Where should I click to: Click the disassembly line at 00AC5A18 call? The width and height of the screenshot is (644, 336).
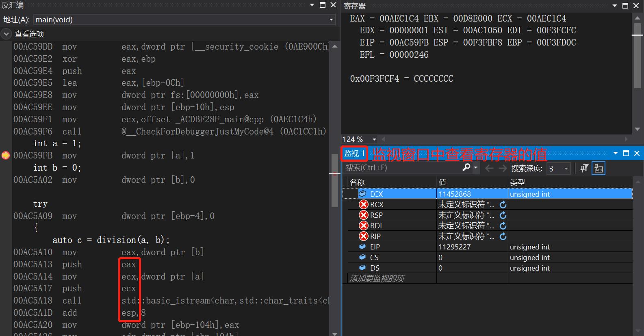click(171, 301)
